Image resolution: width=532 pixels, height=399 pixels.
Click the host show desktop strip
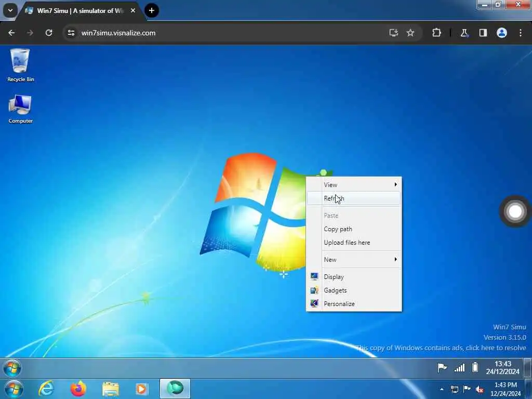coord(528,389)
